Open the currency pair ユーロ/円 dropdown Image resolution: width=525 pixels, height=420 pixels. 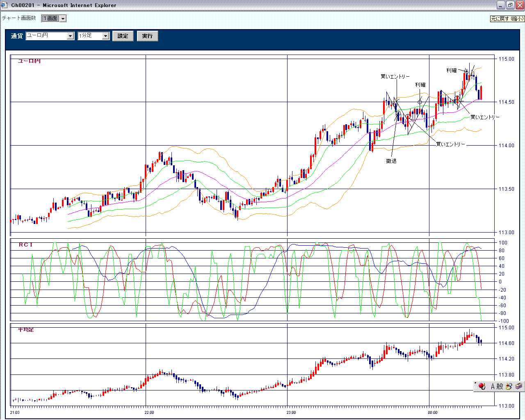(50, 36)
